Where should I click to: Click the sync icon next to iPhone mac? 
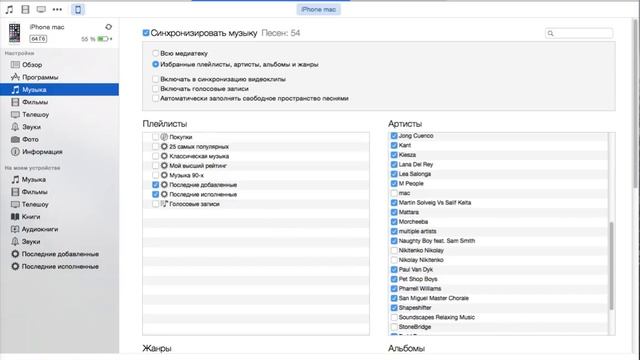tap(109, 27)
